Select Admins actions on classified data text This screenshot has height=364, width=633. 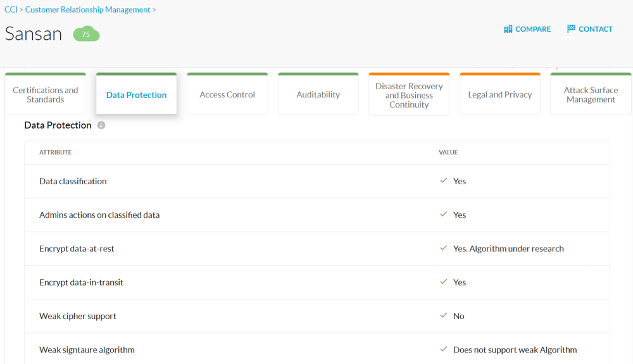tap(99, 215)
